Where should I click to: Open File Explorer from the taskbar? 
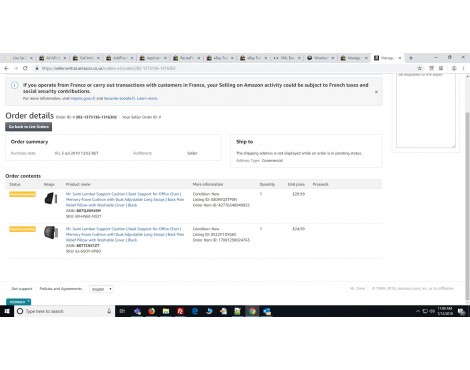coord(166,311)
